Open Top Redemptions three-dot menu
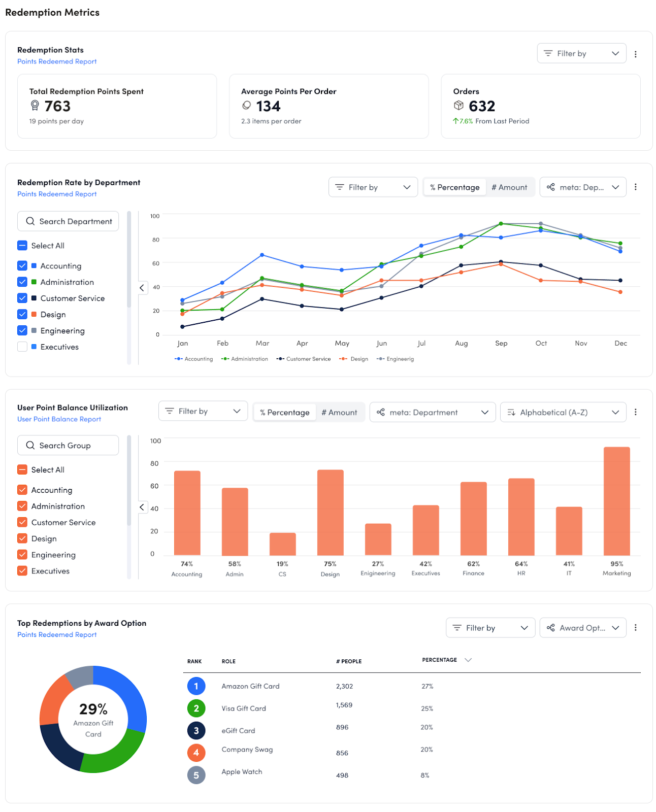The image size is (656, 812). (x=635, y=628)
